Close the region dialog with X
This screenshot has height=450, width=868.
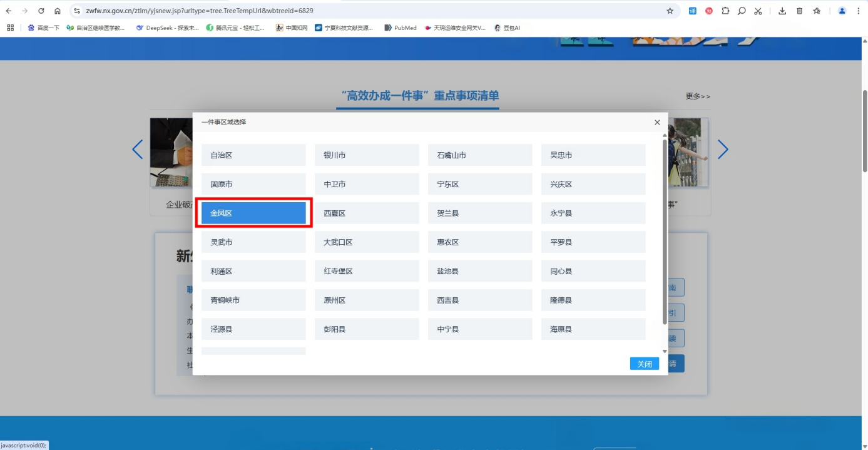(657, 123)
